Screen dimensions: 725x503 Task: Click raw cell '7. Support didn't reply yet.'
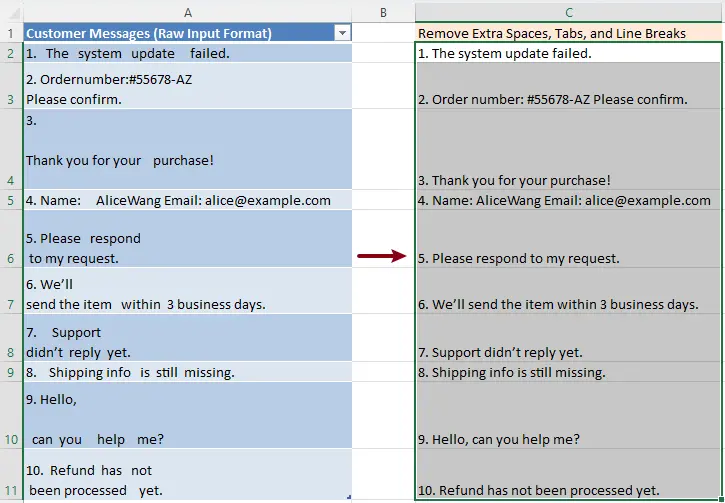click(187, 338)
